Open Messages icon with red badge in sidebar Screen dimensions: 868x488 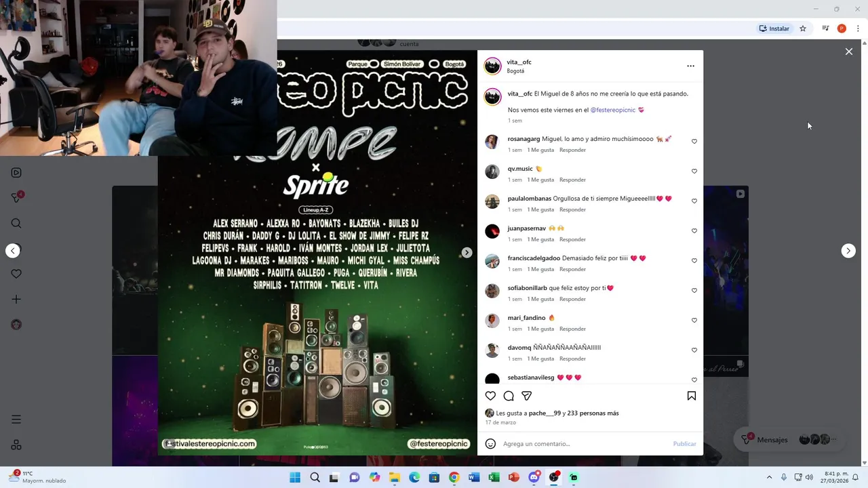point(17,197)
